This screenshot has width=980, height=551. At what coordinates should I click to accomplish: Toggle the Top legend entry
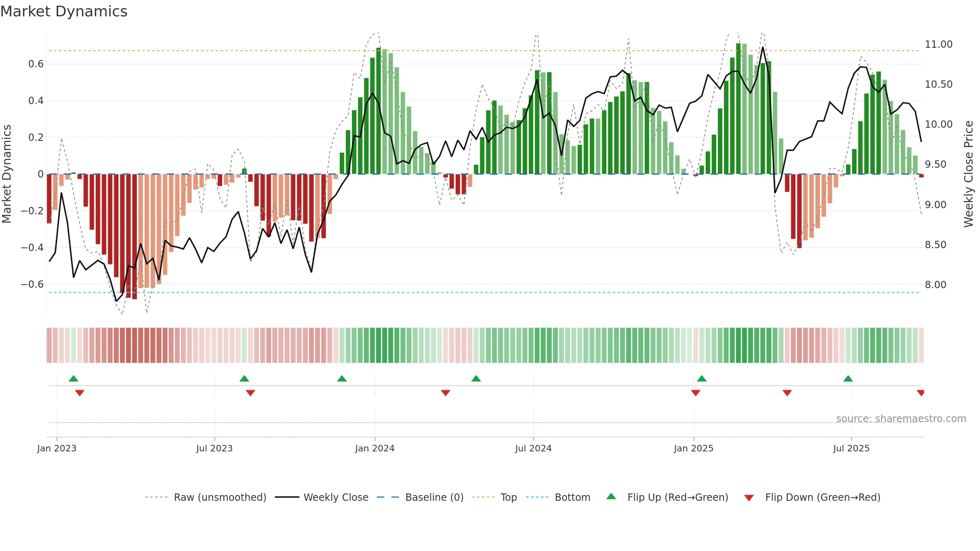pos(494,497)
